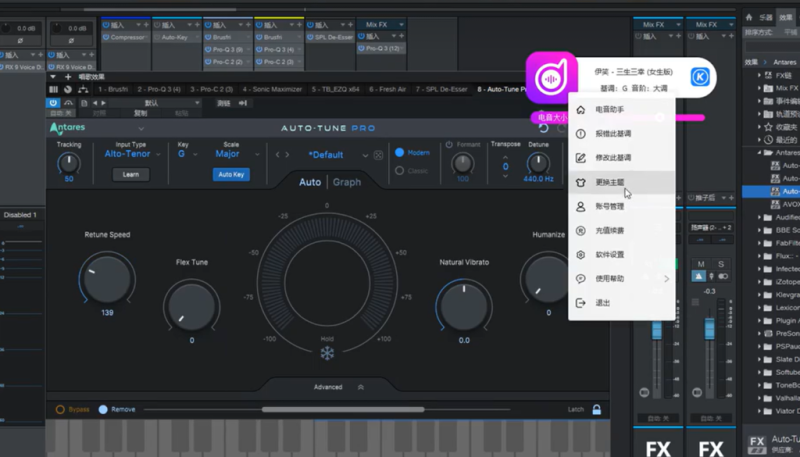
Task: Select Modern mode radio button
Action: [399, 153]
